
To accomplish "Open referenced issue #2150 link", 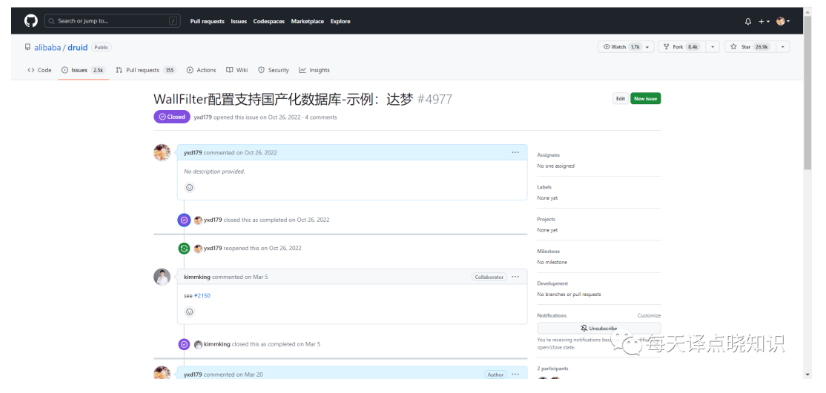I will (202, 296).
